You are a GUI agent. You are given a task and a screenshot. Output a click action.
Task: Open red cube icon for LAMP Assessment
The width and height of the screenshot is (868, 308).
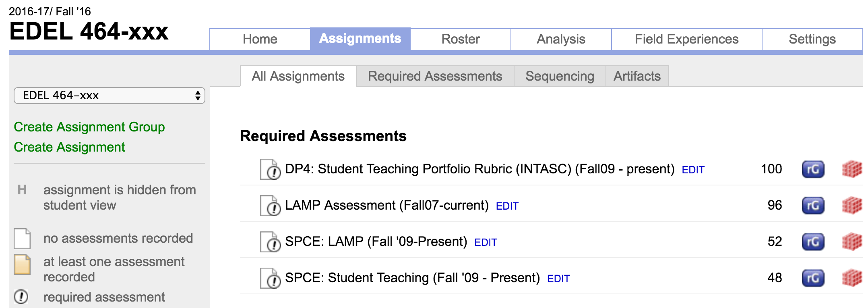click(852, 206)
